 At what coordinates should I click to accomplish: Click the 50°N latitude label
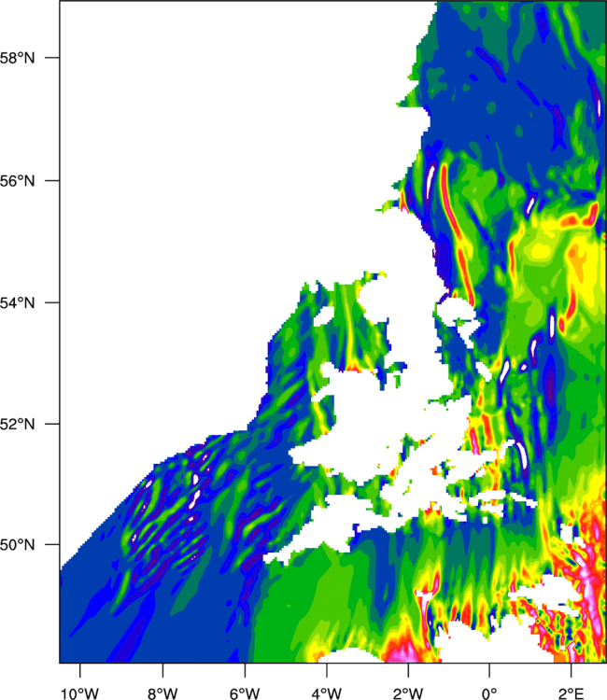click(17, 545)
